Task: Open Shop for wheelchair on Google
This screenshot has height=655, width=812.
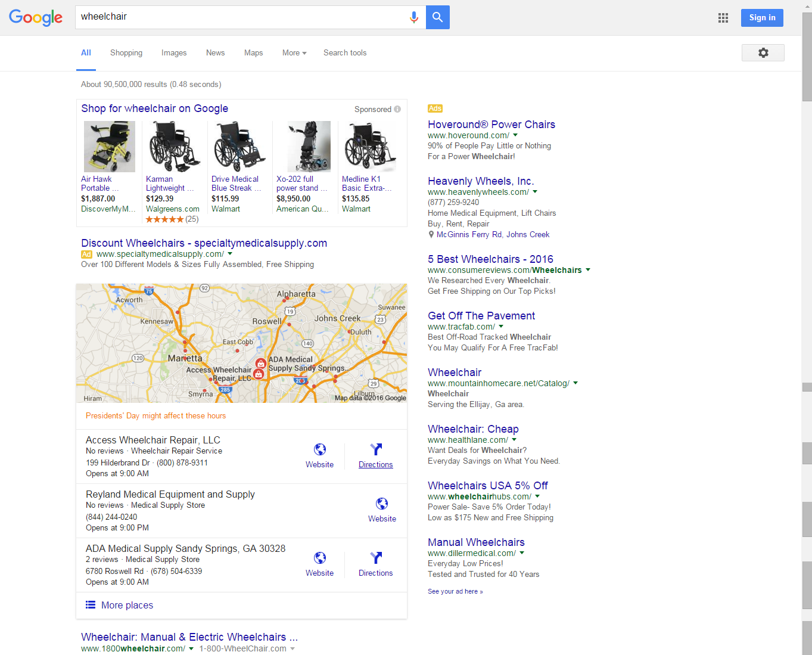Action: [x=155, y=108]
